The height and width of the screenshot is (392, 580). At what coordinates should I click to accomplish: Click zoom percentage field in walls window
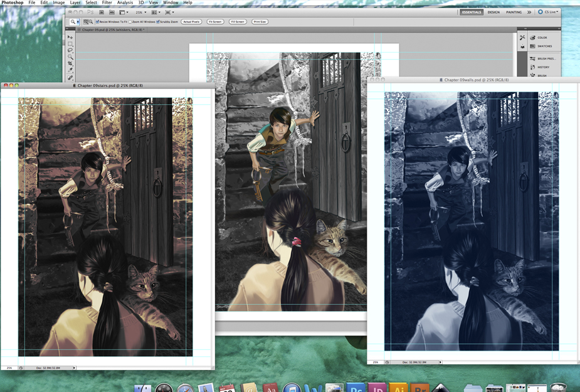pyautogui.click(x=375, y=362)
